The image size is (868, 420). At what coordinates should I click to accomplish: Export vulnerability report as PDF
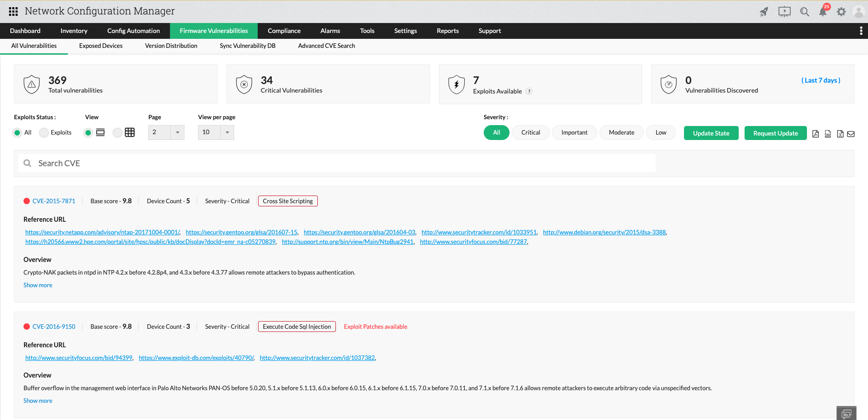point(816,134)
